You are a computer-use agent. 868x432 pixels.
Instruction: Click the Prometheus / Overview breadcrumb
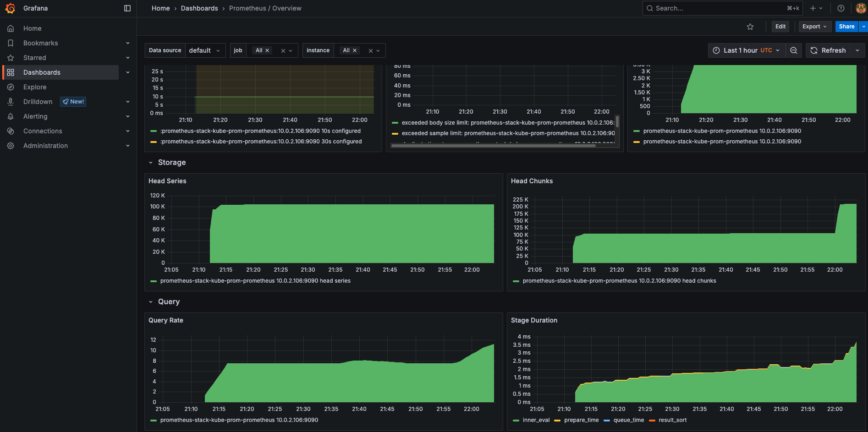tap(265, 8)
